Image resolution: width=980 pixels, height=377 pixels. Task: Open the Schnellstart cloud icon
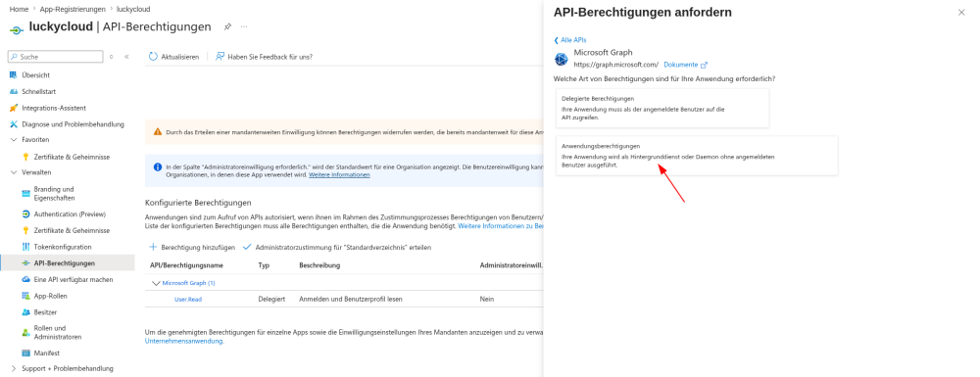14,91
